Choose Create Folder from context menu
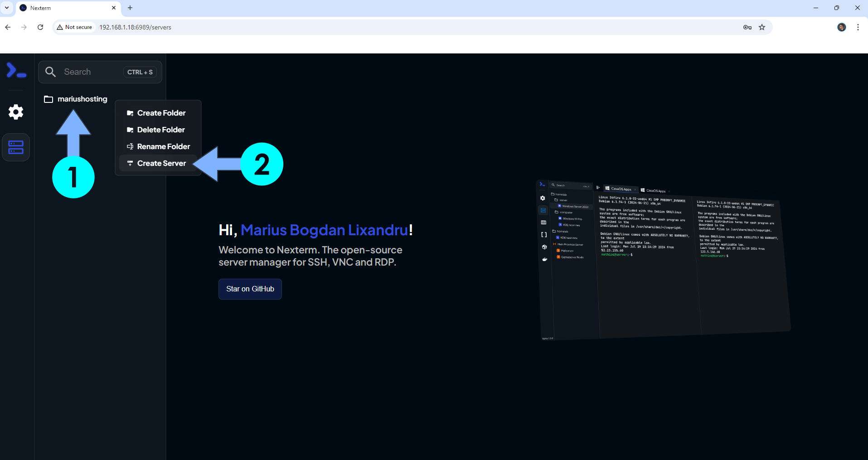Viewport: 868px width, 460px height. click(158, 113)
